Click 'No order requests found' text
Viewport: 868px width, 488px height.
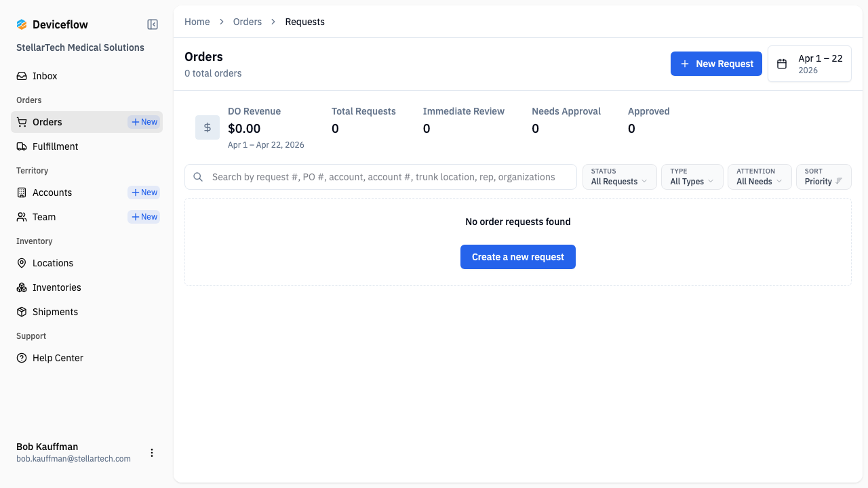[x=518, y=222]
